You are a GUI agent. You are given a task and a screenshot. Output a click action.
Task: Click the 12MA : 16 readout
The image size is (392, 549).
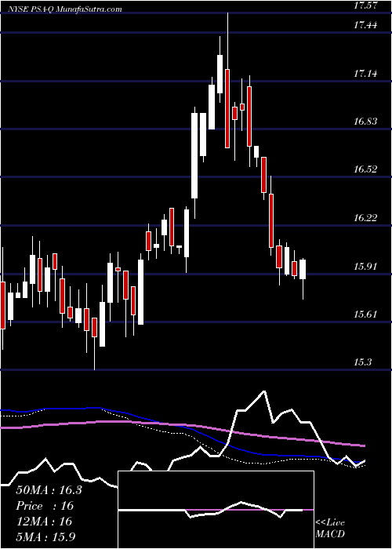(44, 522)
